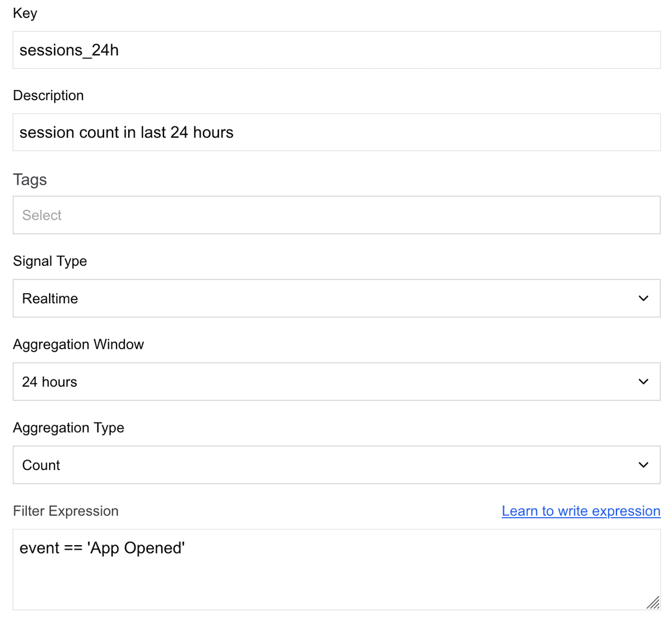Click blank space inside Filter Expression box
Viewport: 672px width, 624px height.
(x=336, y=582)
